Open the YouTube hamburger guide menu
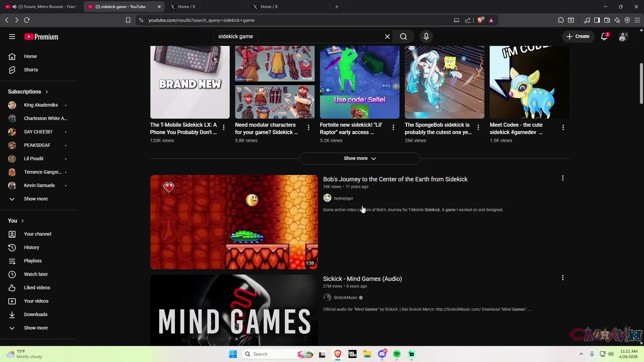The height and width of the screenshot is (362, 644). coord(12,37)
